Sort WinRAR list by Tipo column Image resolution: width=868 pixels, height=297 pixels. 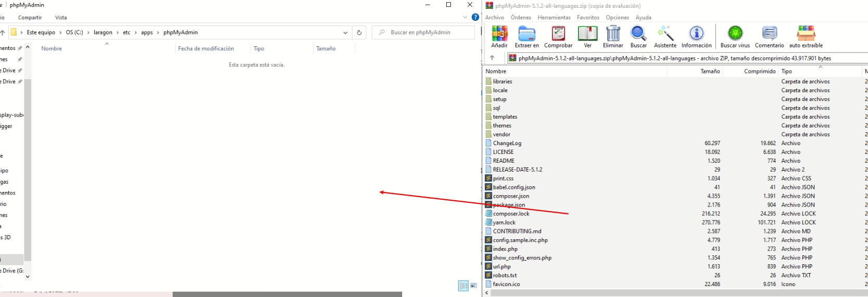coord(787,71)
